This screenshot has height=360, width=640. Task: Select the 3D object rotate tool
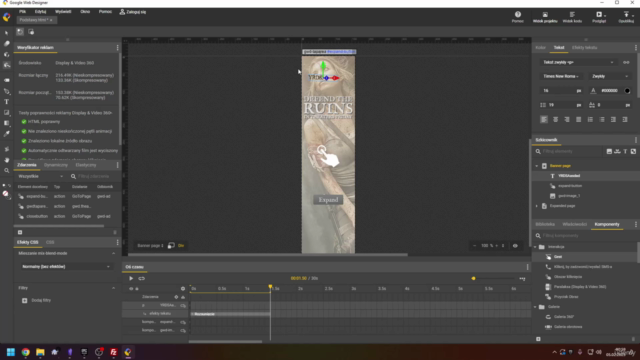tap(7, 54)
